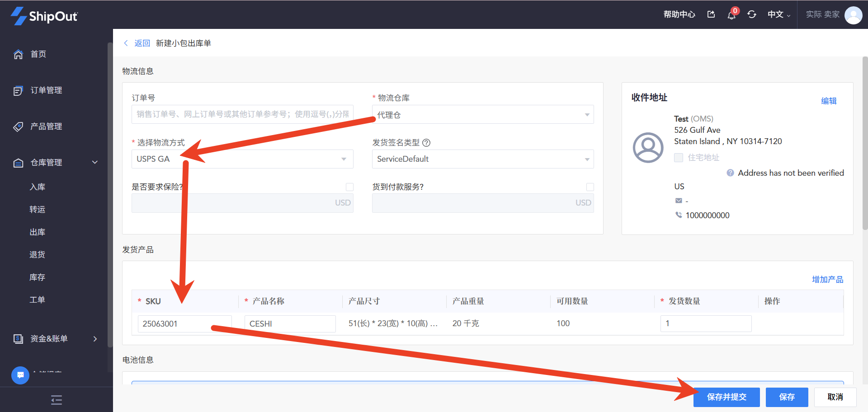Select 出库 submenu item
868x412 pixels.
pyautogui.click(x=37, y=232)
